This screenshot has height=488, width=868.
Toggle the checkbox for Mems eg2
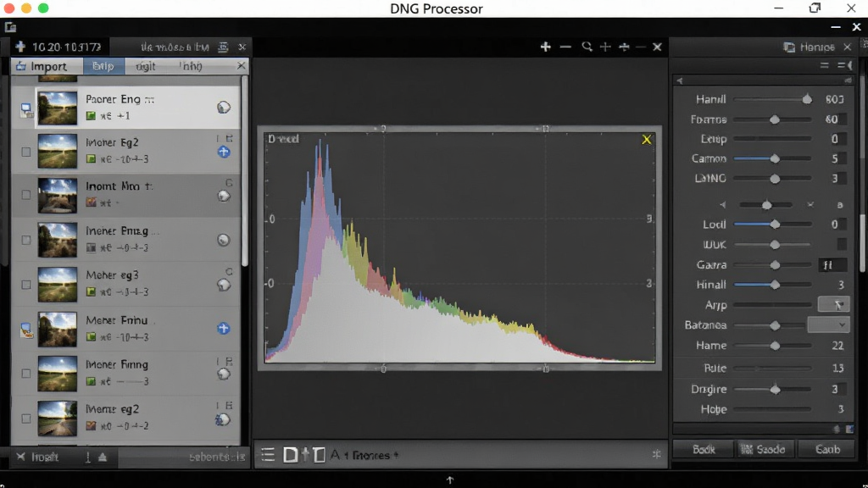(26, 419)
